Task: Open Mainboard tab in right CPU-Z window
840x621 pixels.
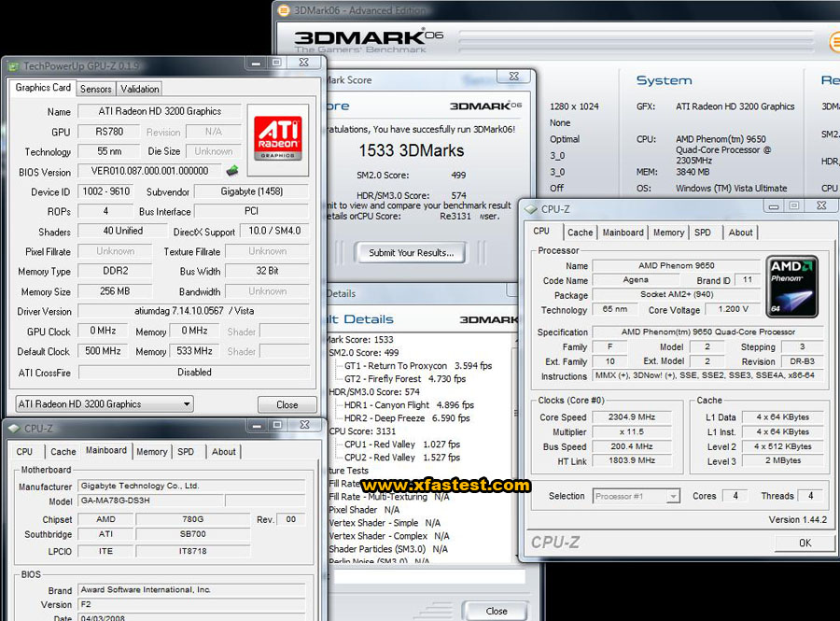Action: 623,233
